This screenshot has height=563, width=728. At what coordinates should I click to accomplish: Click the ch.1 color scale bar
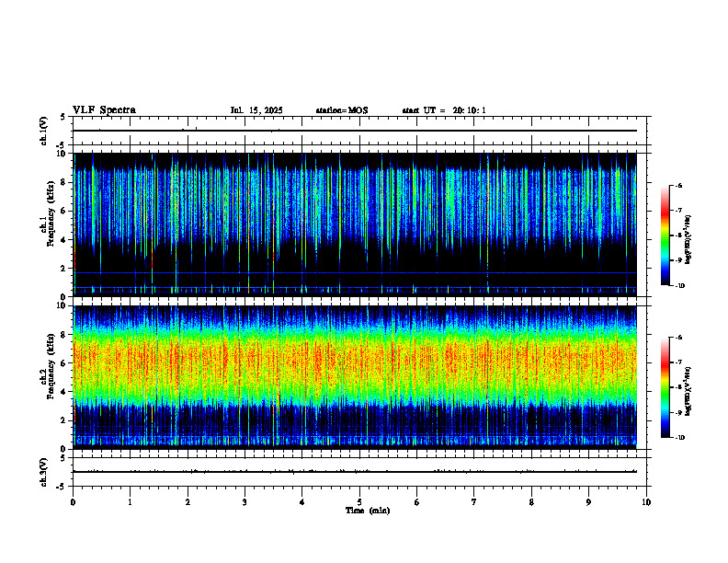click(x=665, y=236)
